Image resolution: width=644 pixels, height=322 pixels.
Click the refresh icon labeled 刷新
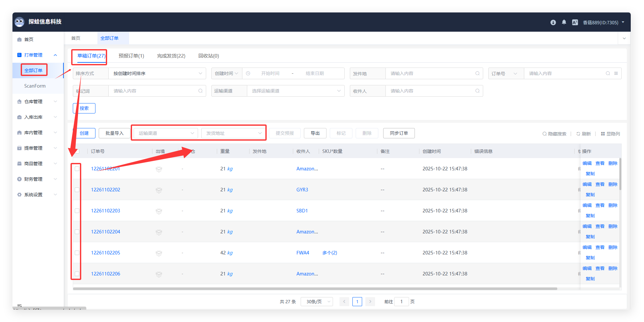tap(578, 134)
